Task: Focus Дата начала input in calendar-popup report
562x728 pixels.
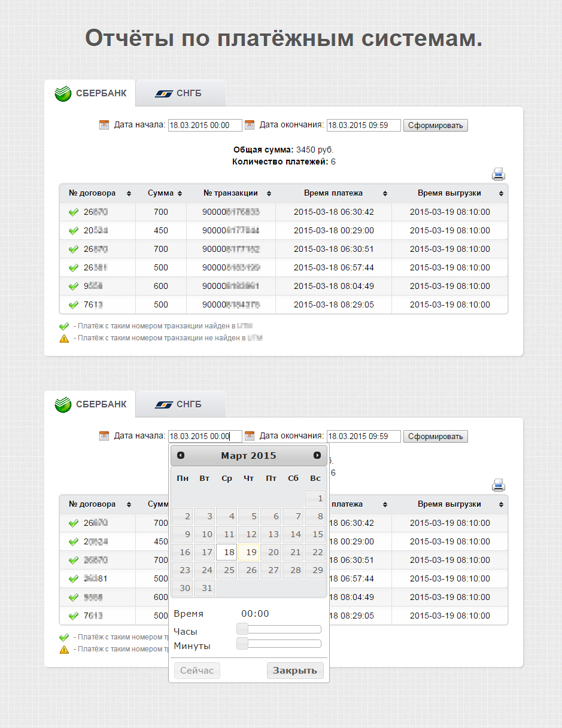Action: [x=205, y=437]
